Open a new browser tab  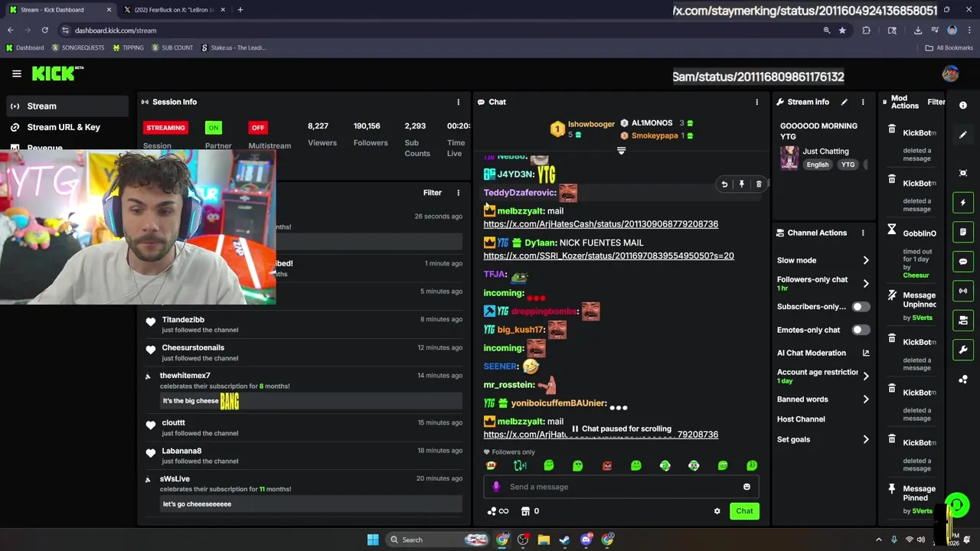pos(240,10)
